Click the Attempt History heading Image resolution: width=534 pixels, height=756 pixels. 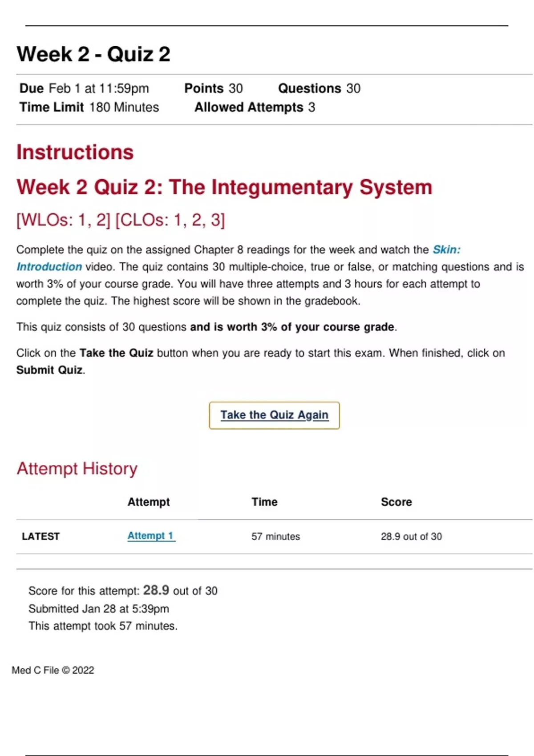77,469
